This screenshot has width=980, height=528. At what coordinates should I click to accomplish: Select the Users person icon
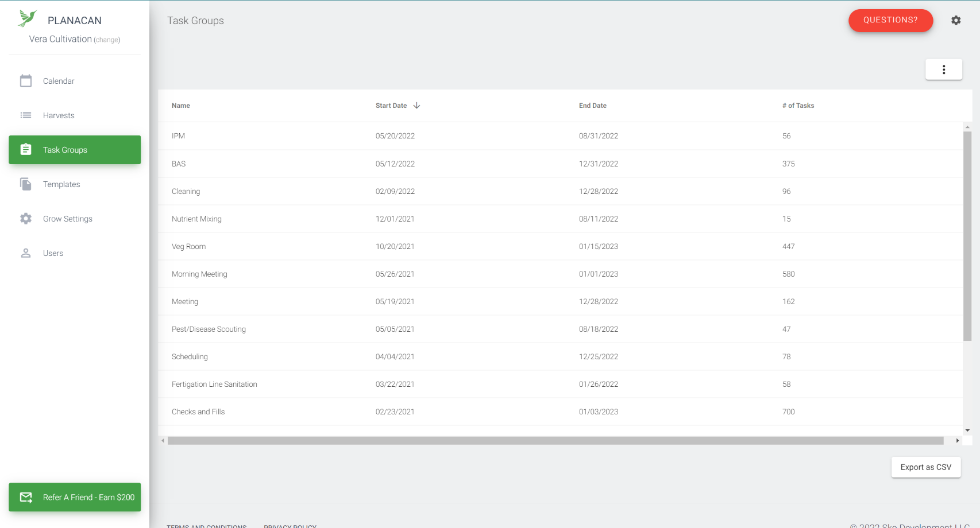pos(26,253)
